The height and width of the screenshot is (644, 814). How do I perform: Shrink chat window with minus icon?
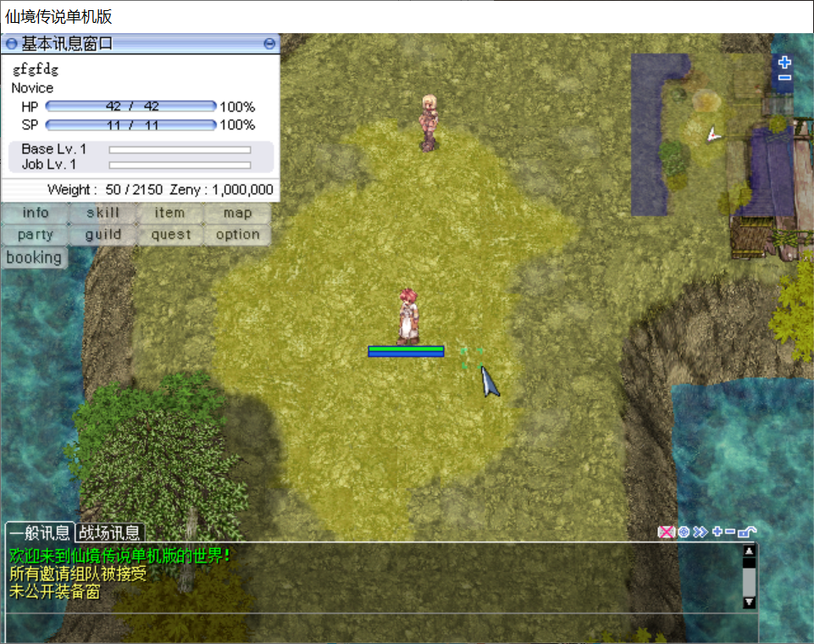[x=730, y=531]
